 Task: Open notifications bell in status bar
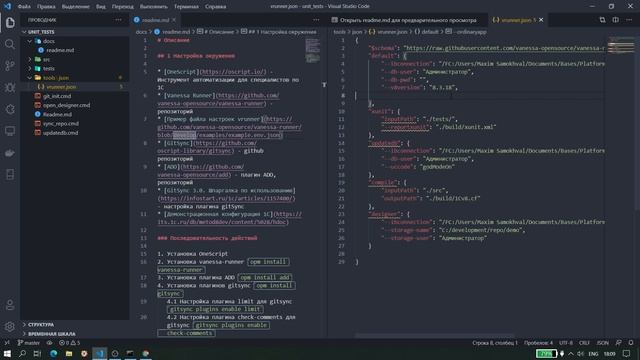point(631,343)
